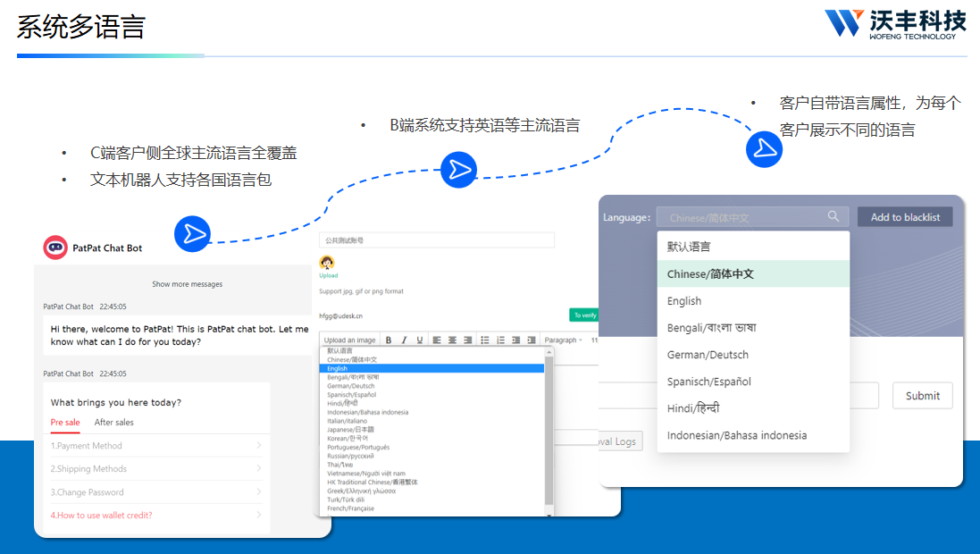
Task: Click the search magnifier in Language field
Action: tap(833, 217)
